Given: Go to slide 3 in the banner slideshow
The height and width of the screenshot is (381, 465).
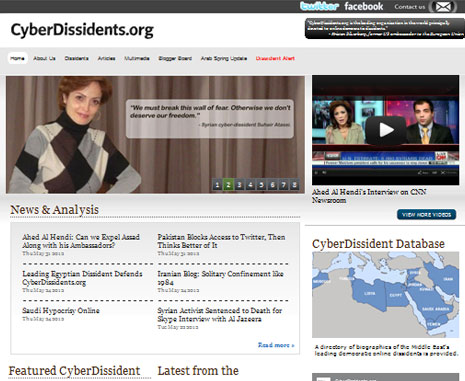Looking at the screenshot, I should 239,185.
